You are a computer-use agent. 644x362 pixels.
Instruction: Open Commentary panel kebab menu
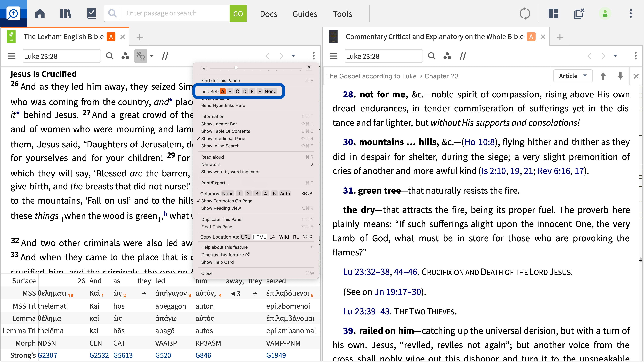635,56
